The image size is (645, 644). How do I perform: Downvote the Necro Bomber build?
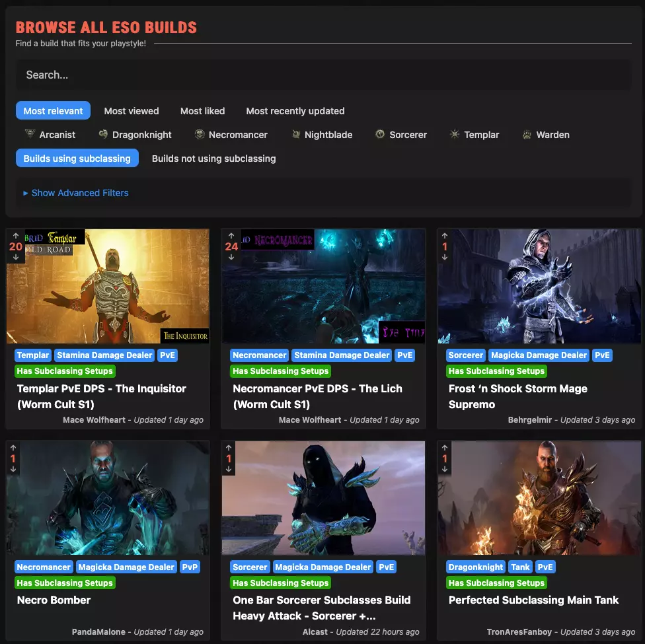pyautogui.click(x=13, y=469)
